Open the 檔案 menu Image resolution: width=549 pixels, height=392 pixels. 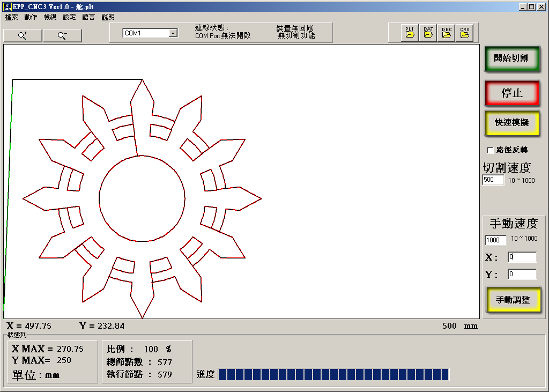[12, 17]
